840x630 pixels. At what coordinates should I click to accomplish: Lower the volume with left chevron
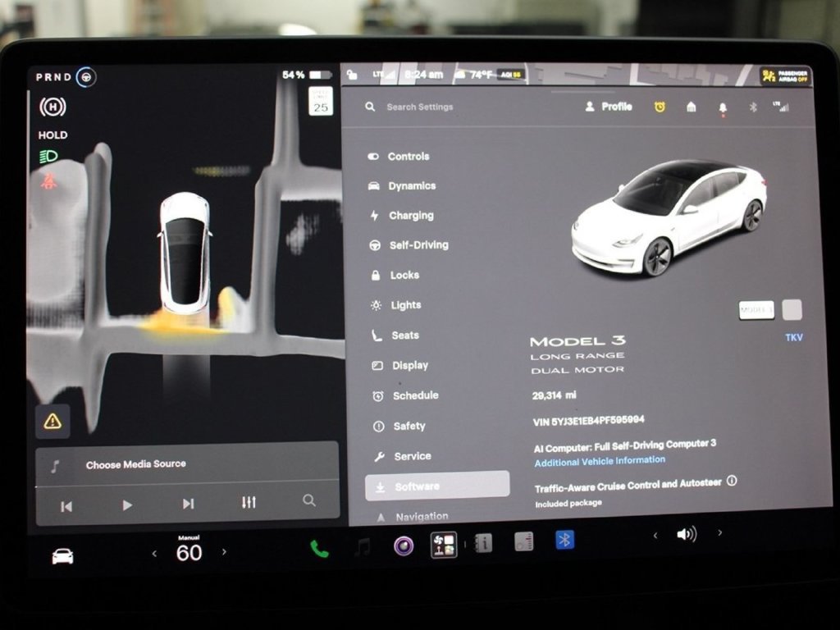655,535
